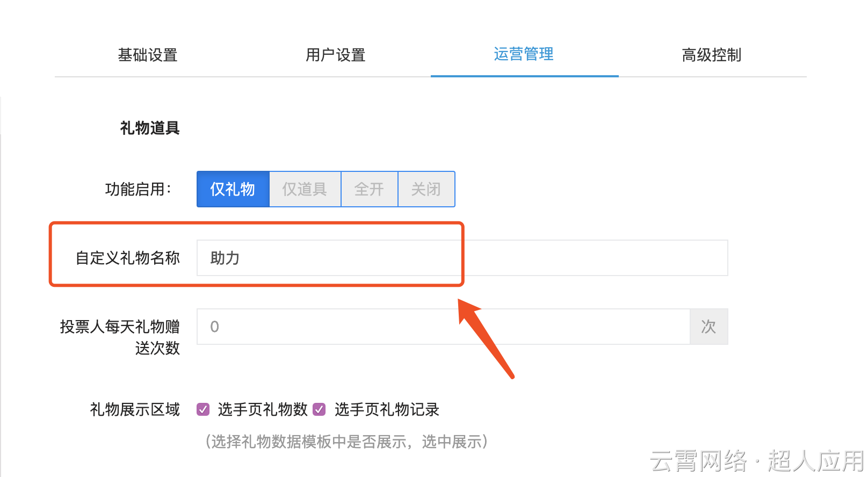Click the 投票人每天礼物赠送次数 label
The height and width of the screenshot is (477, 868).
[x=120, y=337]
